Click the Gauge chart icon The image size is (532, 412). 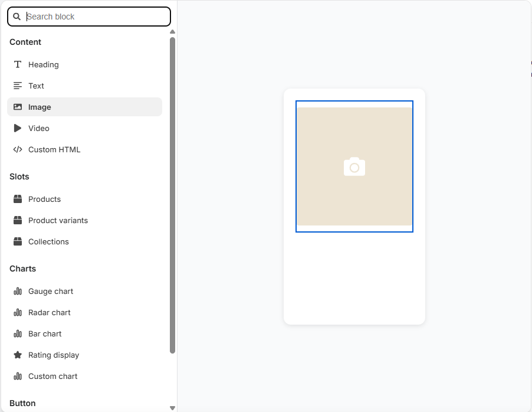tap(18, 291)
